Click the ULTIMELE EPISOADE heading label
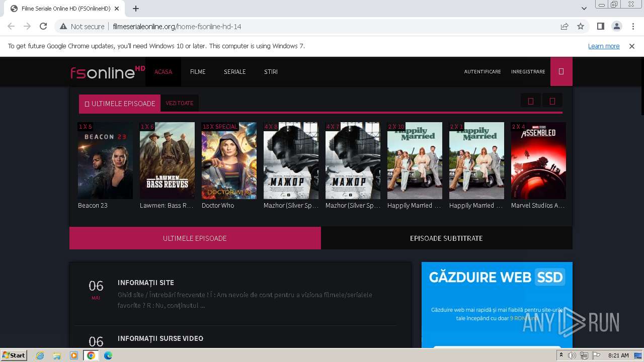Image resolution: width=644 pixels, height=362 pixels. (x=120, y=104)
